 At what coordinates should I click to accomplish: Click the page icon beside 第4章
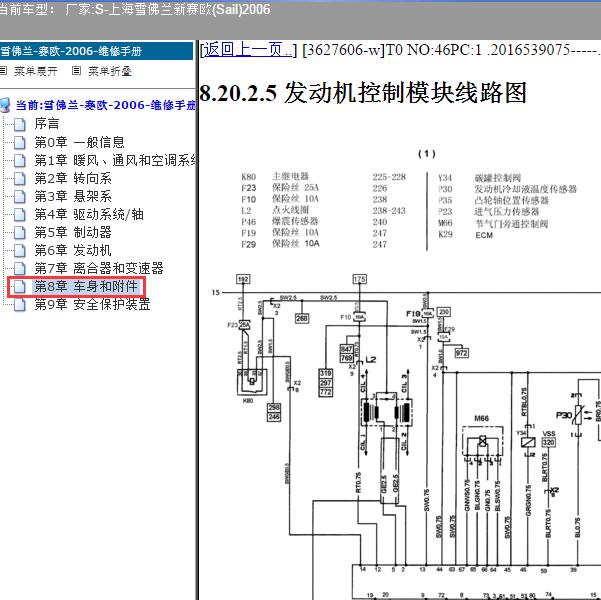click(20, 214)
